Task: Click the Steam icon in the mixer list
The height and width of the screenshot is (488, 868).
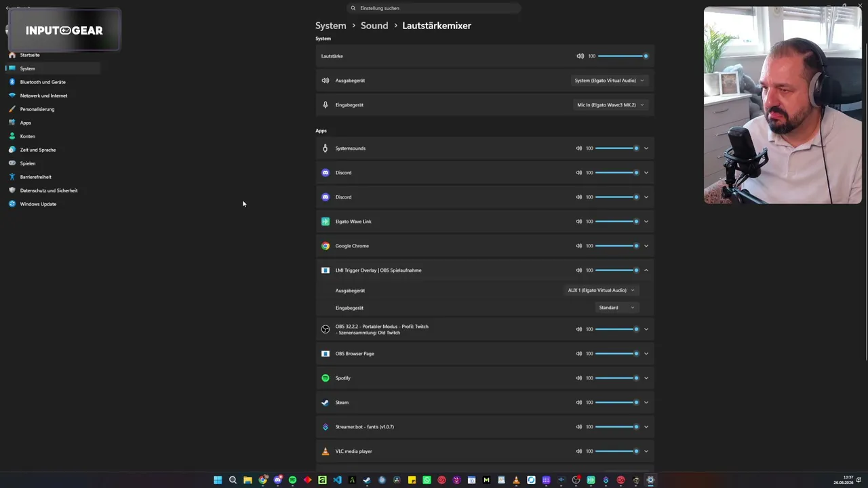Action: click(325, 403)
